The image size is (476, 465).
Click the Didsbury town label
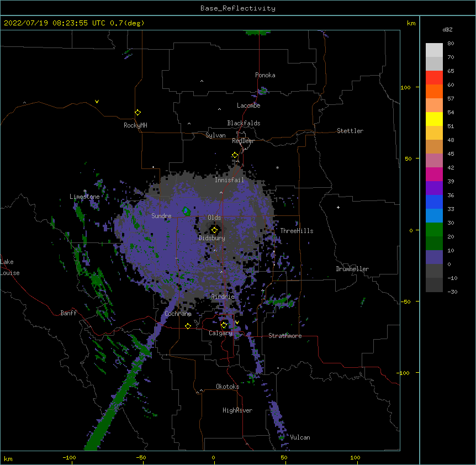tap(212, 238)
